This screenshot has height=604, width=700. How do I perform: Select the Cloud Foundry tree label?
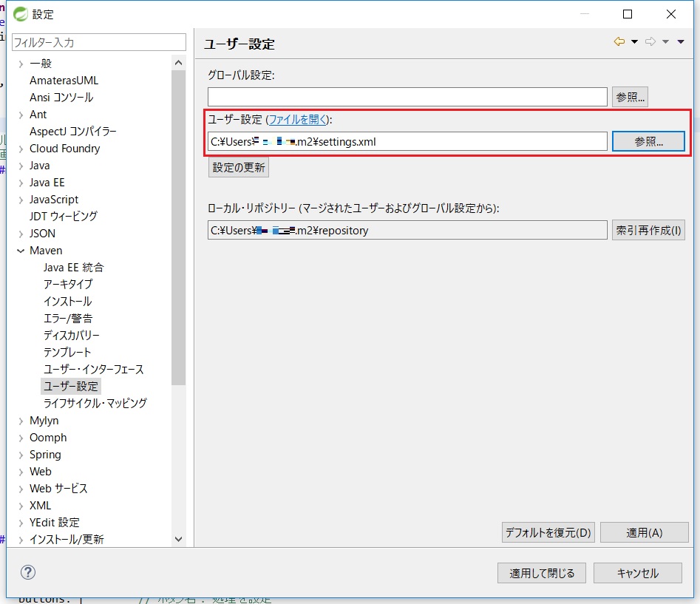(x=65, y=148)
